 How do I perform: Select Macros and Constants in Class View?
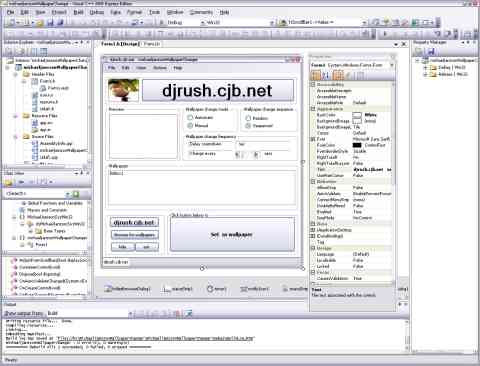coord(47,210)
